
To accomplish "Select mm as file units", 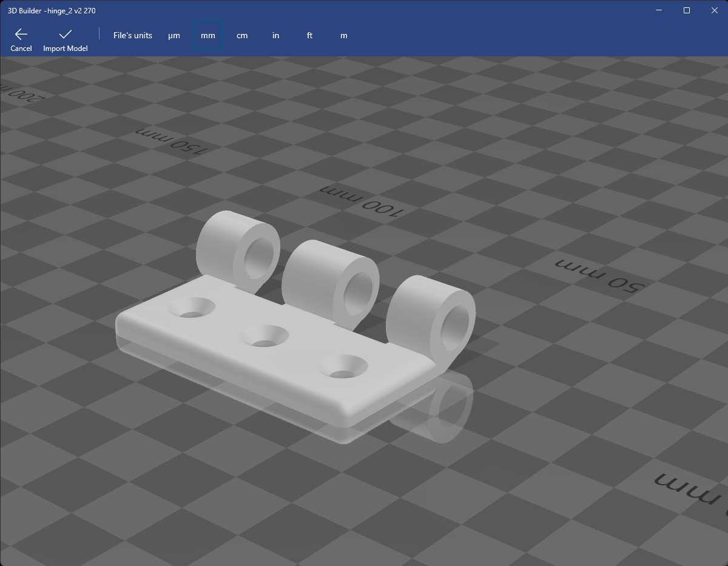I will [x=208, y=35].
